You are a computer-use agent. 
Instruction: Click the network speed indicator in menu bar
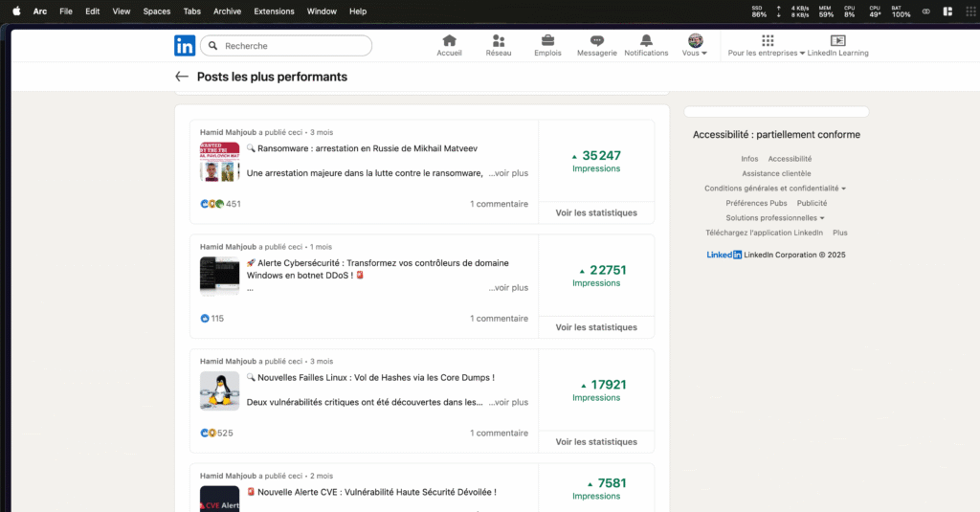click(x=793, y=11)
